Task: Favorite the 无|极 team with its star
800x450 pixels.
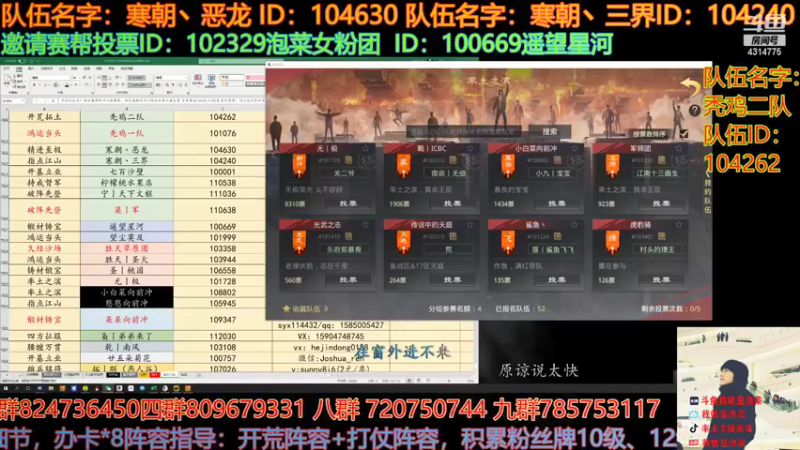Action: pos(365,148)
